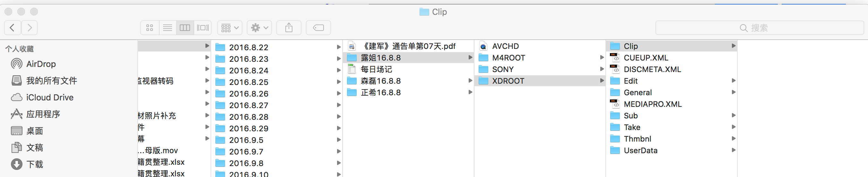868x177 pixels.
Task: Toggle column view mode button
Action: (x=185, y=28)
